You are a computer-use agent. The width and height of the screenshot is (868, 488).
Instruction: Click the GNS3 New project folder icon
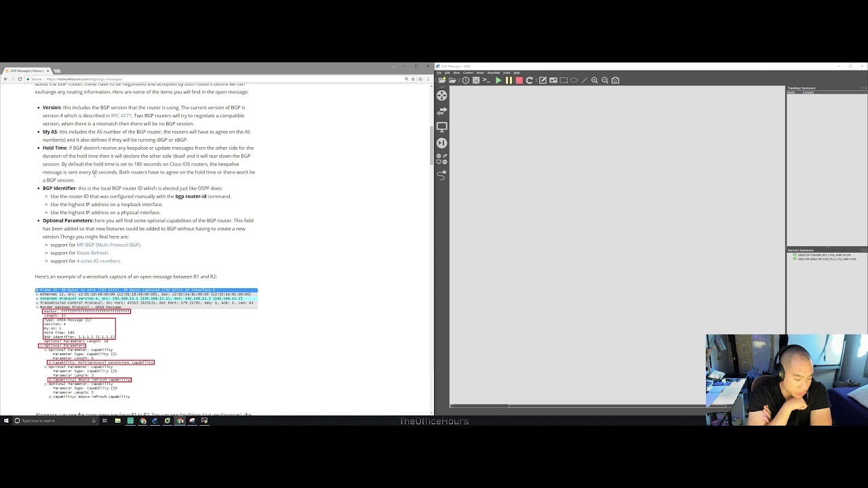442,80
